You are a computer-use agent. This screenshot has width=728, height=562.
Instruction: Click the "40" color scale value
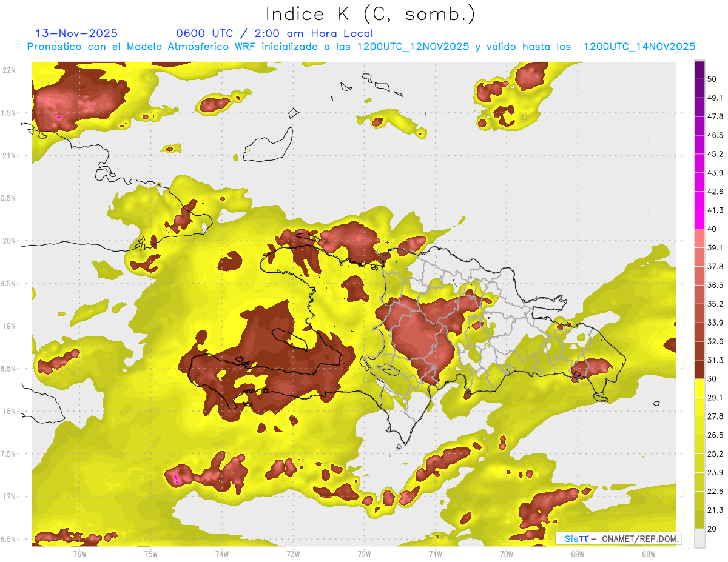point(713,229)
